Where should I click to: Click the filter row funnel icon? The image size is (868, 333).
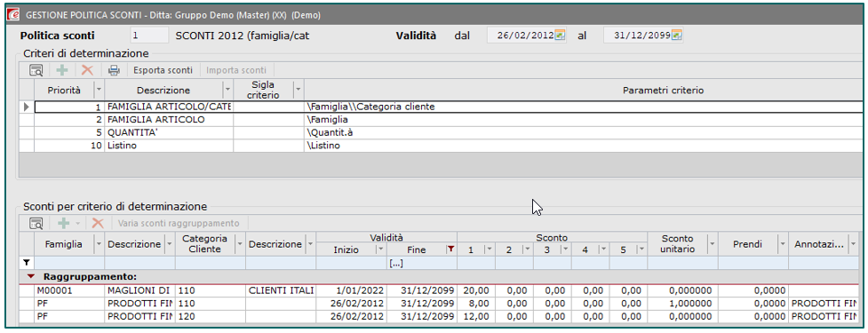click(26, 264)
